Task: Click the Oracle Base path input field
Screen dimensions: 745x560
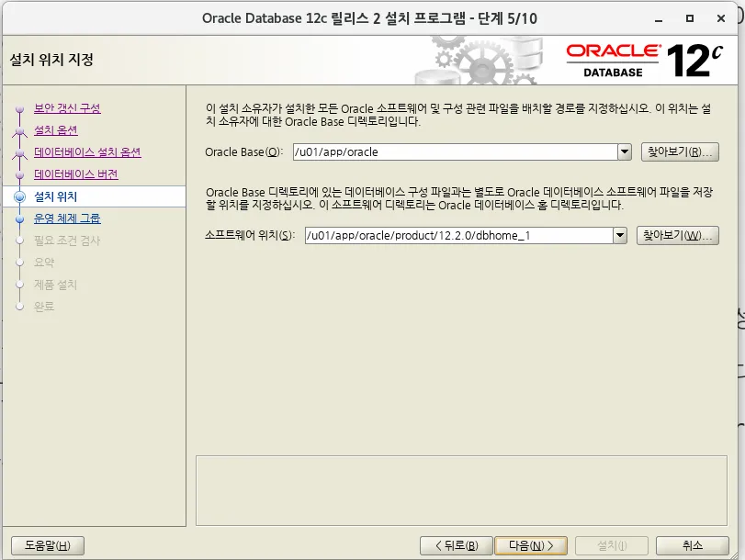Action: [x=455, y=152]
